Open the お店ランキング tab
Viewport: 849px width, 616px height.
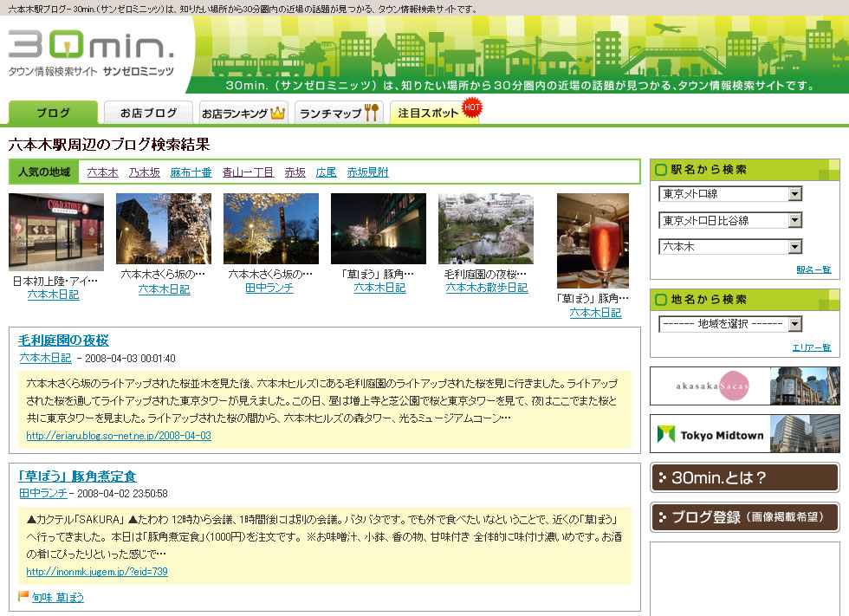pos(243,113)
